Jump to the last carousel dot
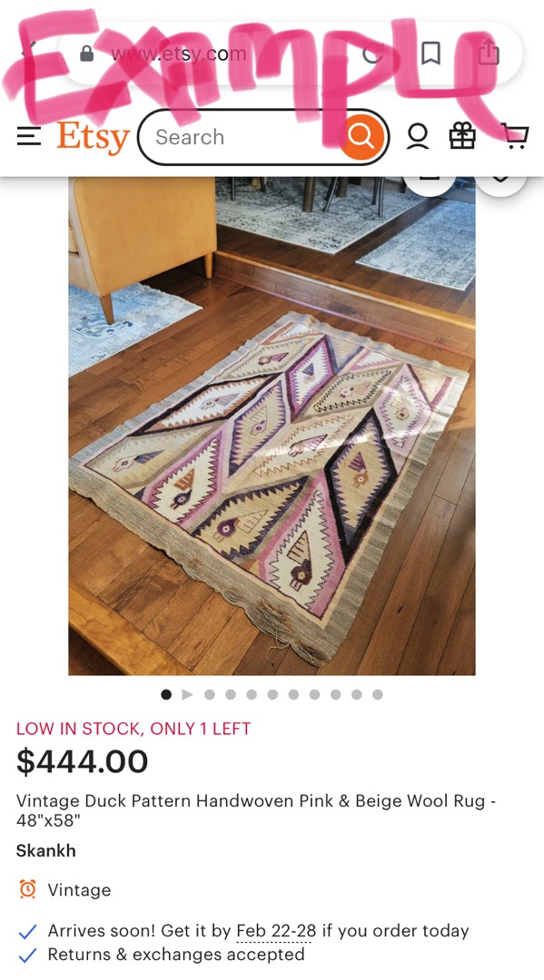The image size is (544, 980). pyautogui.click(x=378, y=694)
